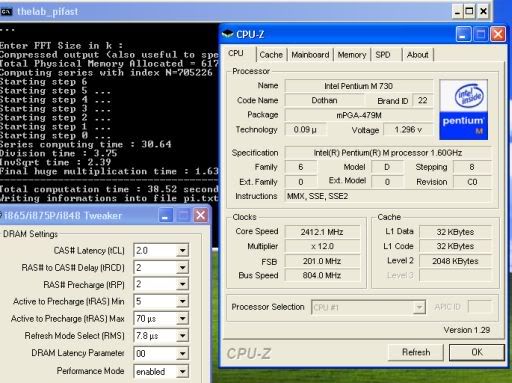Click the console line 'InvSqrt time : 2.39'

(x=55, y=162)
